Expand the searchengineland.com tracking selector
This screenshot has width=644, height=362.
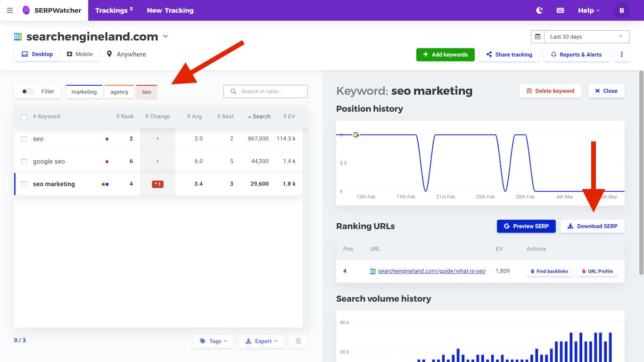pyautogui.click(x=165, y=36)
